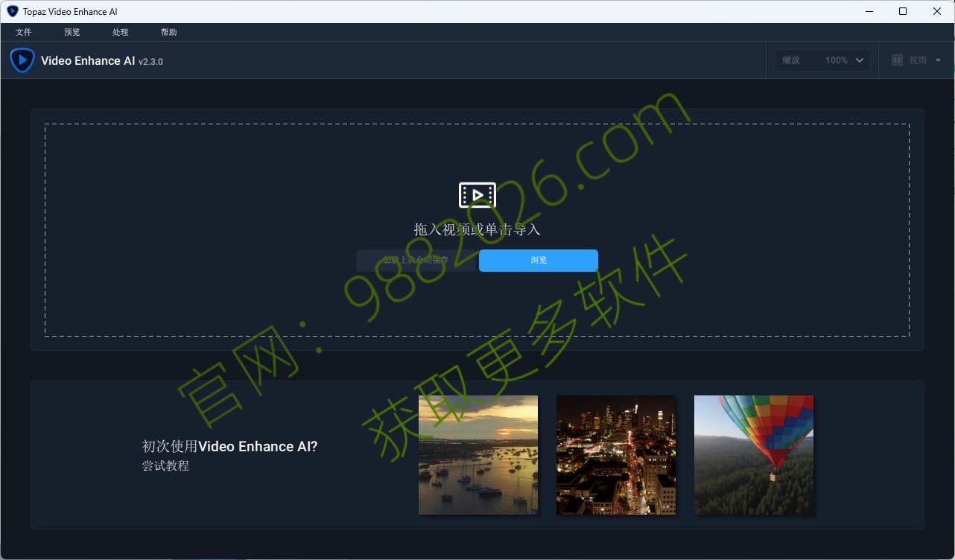
Task: Expand the 缩放 100% zoom dropdown
Action: point(822,60)
